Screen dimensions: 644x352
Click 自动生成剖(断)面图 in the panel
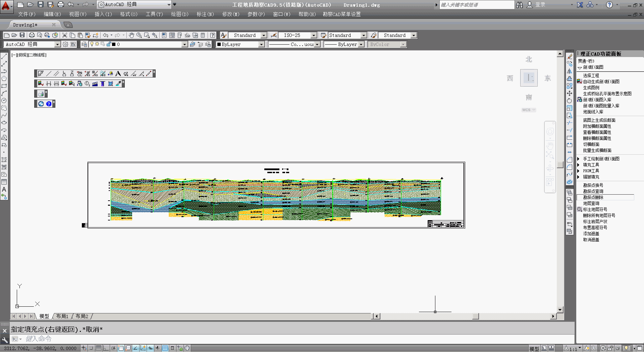(x=601, y=82)
